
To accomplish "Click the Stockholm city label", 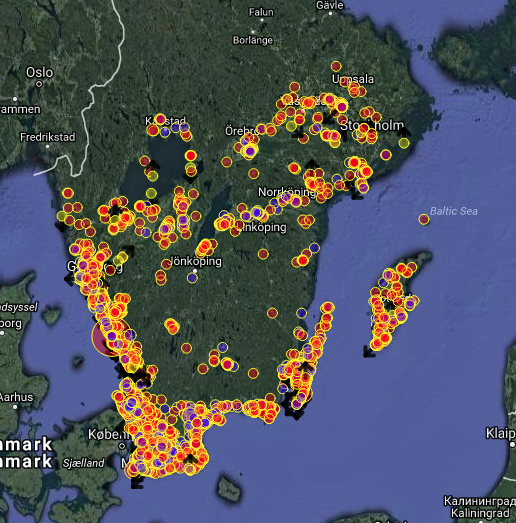I will coord(372,126).
